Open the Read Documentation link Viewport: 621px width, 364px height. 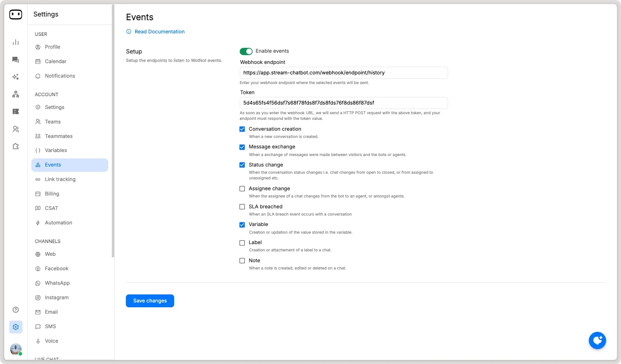coord(160,31)
